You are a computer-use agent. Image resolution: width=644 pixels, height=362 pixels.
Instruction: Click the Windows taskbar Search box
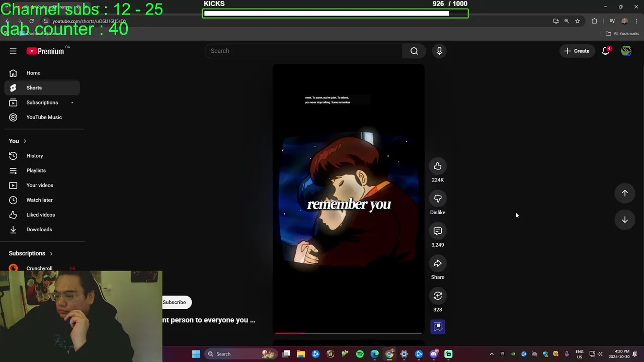point(240,354)
